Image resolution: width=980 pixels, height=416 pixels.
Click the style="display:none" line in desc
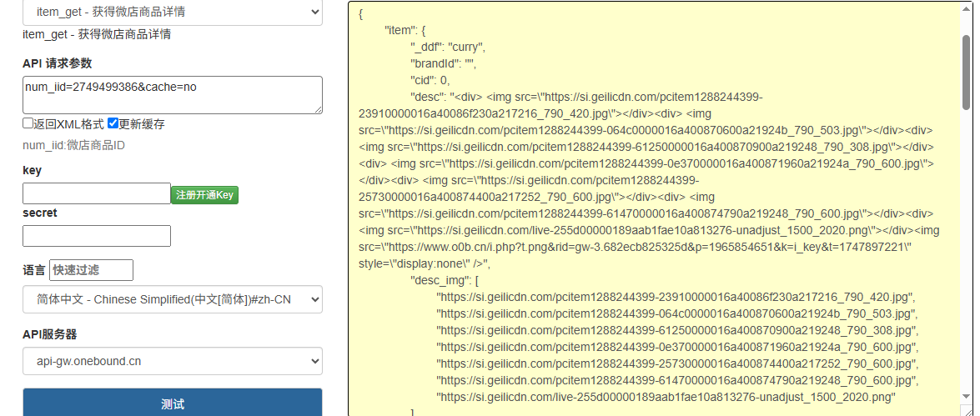425,263
